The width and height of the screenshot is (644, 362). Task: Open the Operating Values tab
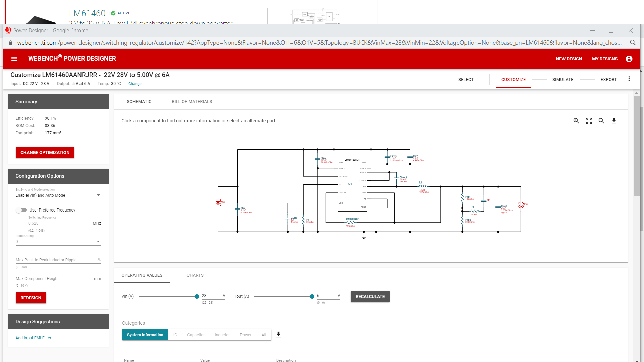click(142, 275)
